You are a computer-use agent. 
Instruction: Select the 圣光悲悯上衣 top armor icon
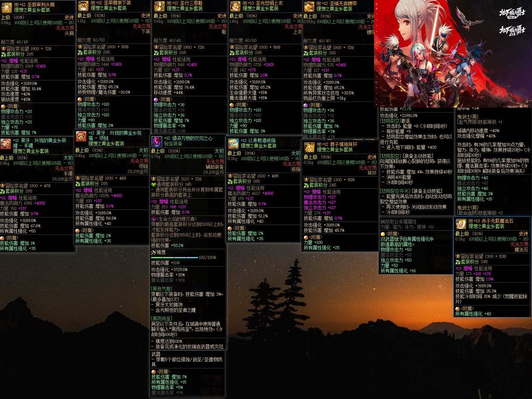point(235,6)
